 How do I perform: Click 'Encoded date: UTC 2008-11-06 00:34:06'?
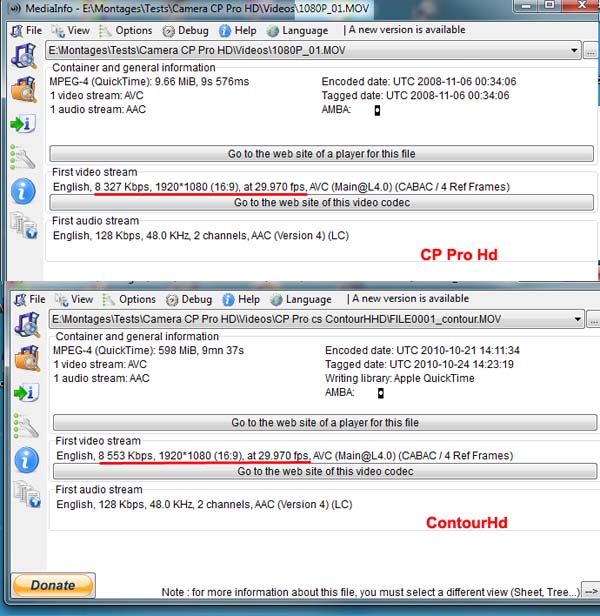[419, 82]
